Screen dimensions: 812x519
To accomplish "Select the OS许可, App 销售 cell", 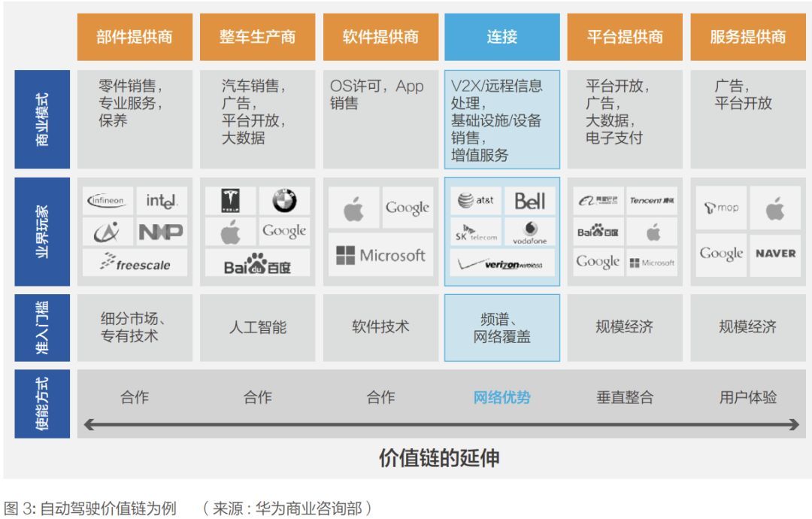I will click(380, 119).
